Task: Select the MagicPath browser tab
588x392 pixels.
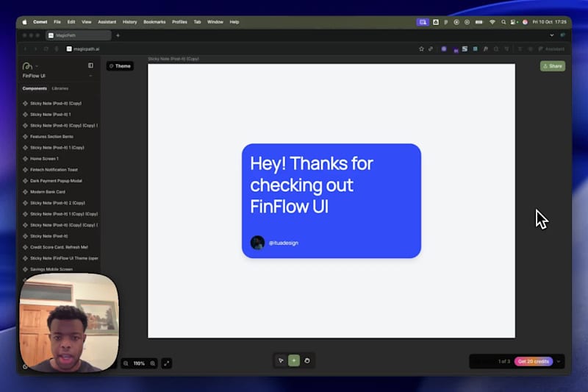Action: [79, 35]
